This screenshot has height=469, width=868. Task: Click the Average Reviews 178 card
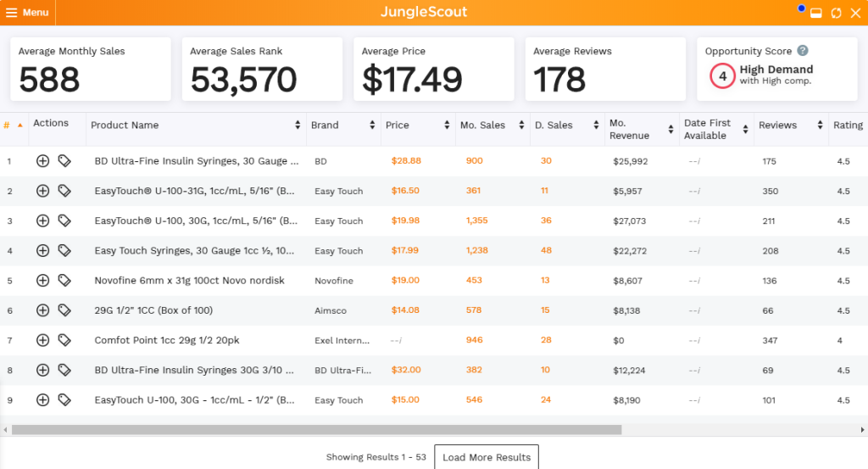pyautogui.click(x=605, y=70)
